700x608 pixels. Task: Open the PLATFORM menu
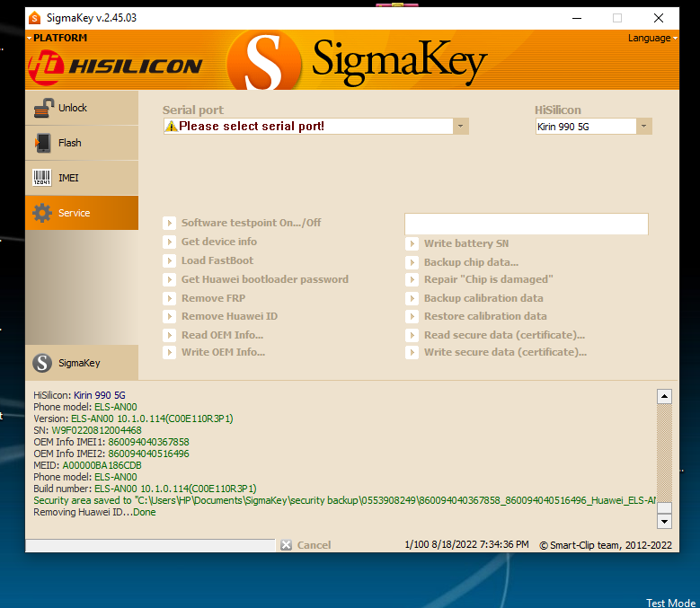(57, 38)
